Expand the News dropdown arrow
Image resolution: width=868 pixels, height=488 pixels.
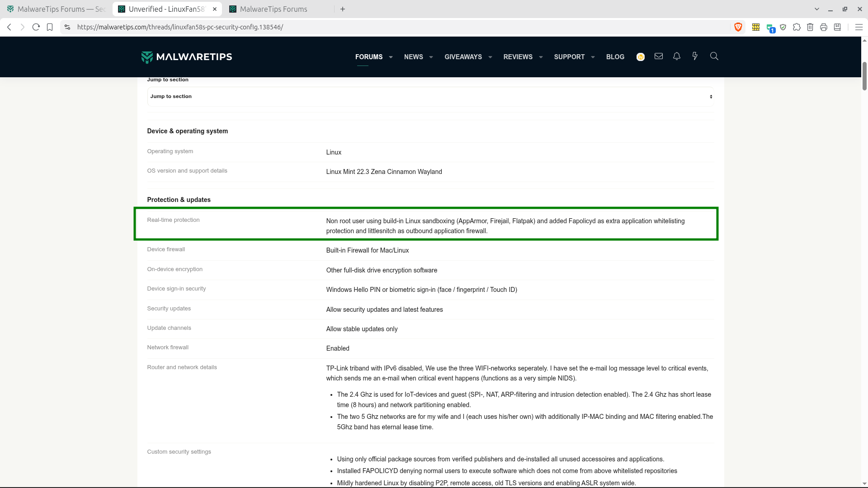tap(431, 57)
